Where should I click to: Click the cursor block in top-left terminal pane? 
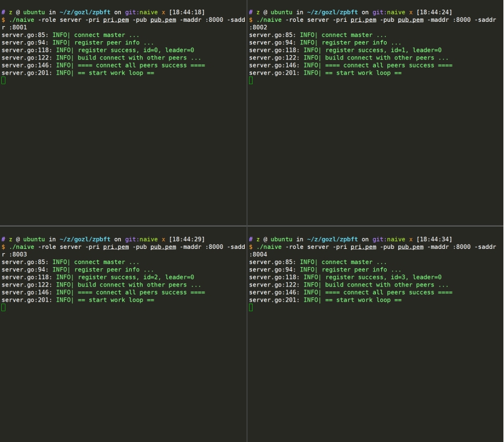point(4,80)
